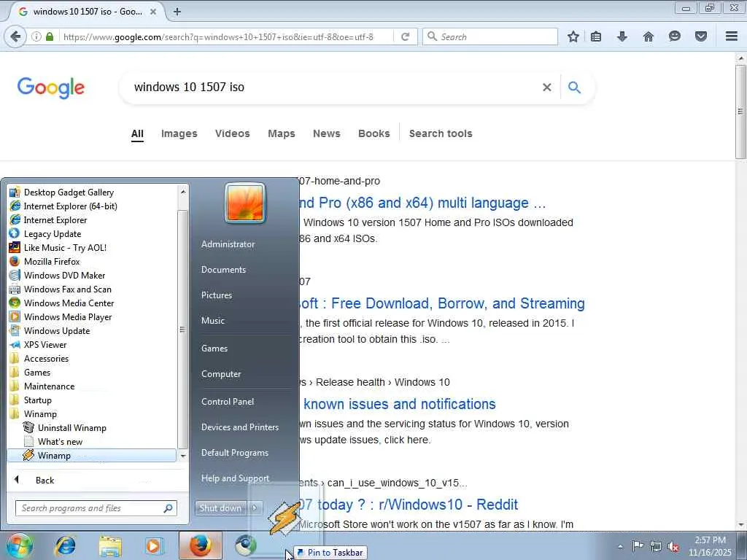This screenshot has height=560, width=747.
Task: Open Devices and Printers
Action: 239,427
